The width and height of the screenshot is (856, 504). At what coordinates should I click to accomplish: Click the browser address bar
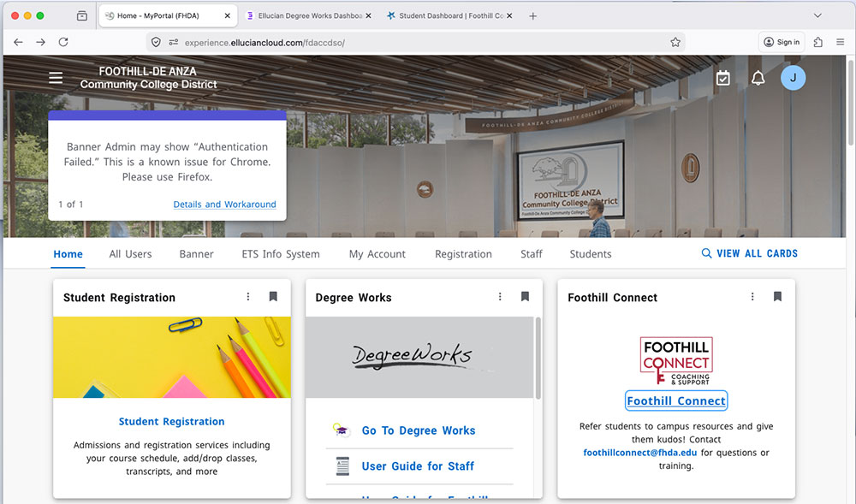(411, 42)
